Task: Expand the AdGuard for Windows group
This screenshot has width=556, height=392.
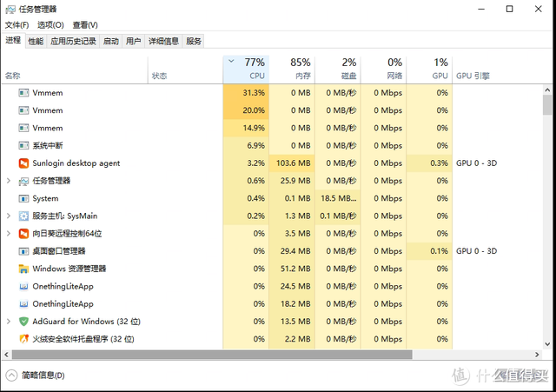Action: pyautogui.click(x=9, y=322)
